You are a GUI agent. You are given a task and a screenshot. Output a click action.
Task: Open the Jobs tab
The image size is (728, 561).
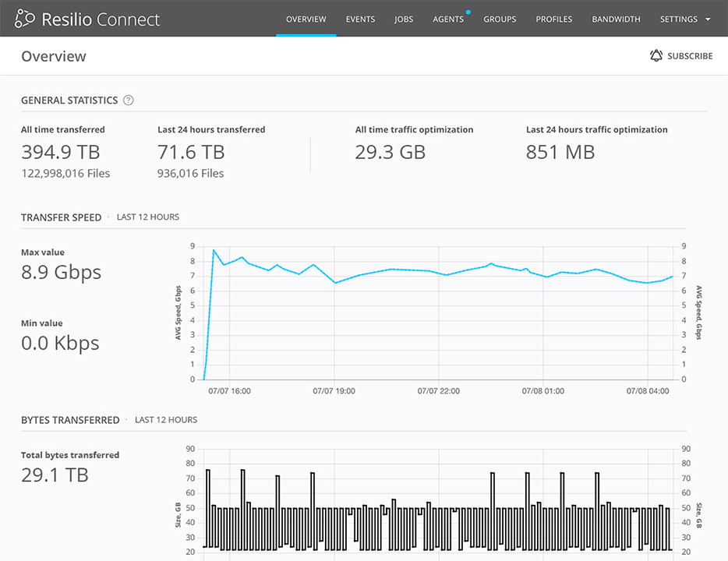404,19
